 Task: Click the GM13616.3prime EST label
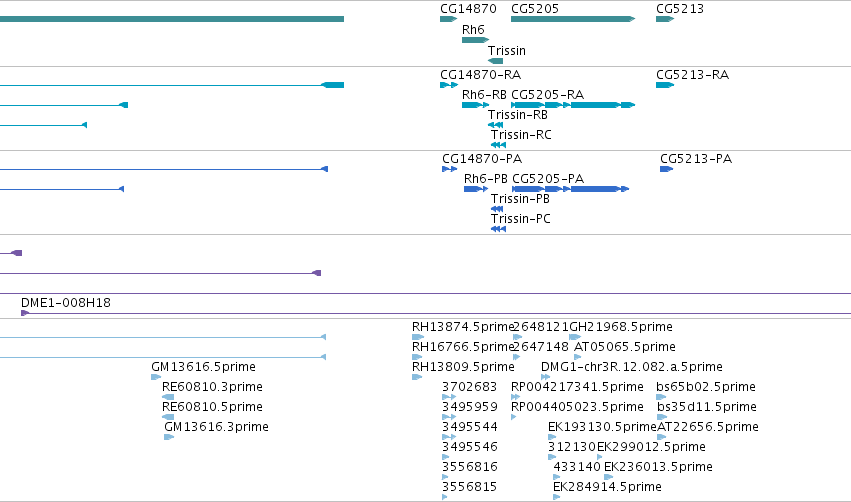tap(216, 427)
